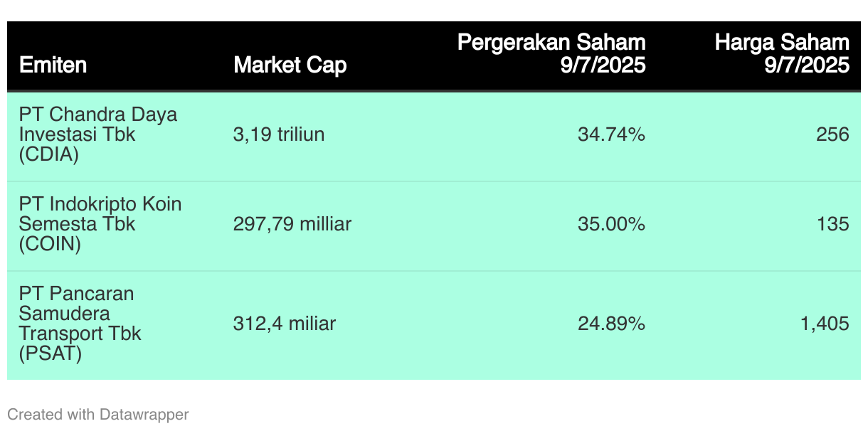
Task: Select the 24.89% movement value
Action: point(611,324)
